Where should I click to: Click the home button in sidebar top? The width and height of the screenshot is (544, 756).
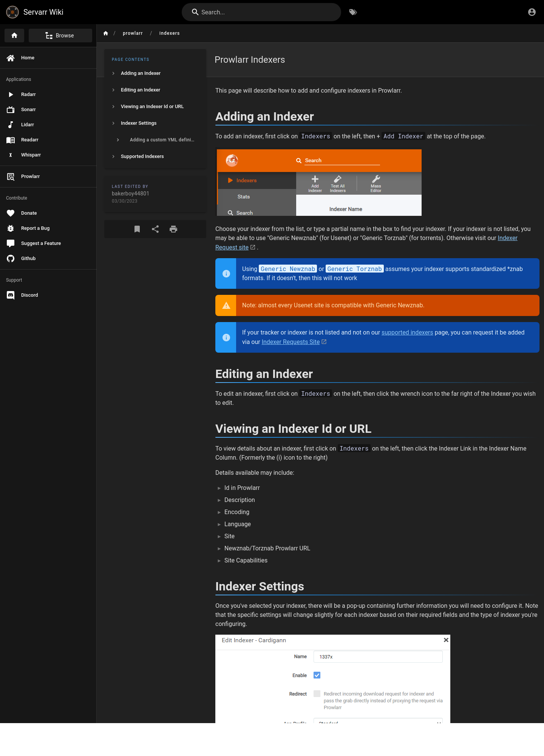click(14, 36)
